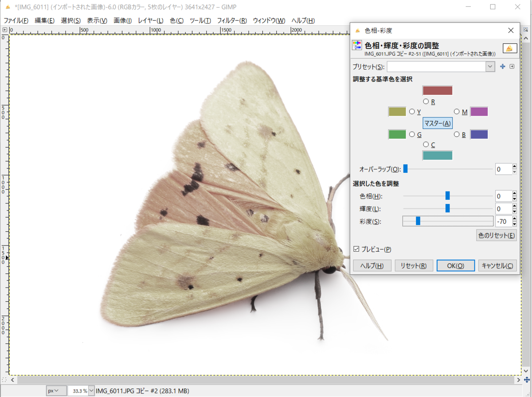Click the ruler origin menu icon at top-left
This screenshot has height=397, width=532.
point(4,30)
